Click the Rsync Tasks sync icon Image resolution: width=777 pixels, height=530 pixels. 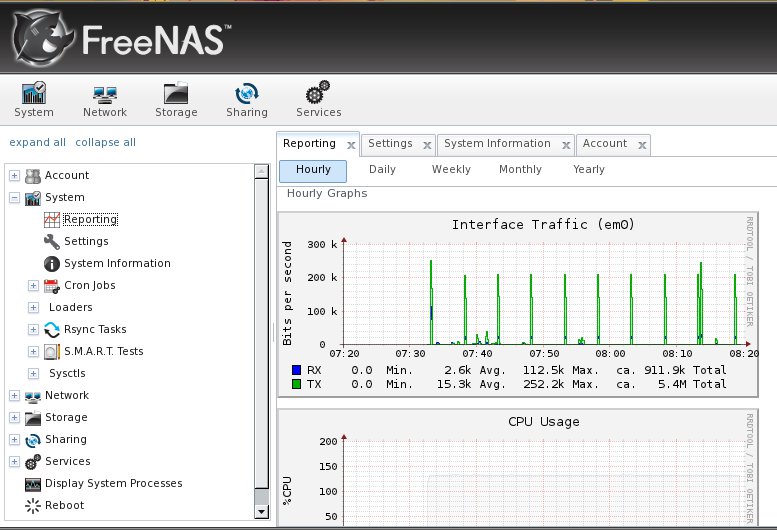tap(52, 329)
